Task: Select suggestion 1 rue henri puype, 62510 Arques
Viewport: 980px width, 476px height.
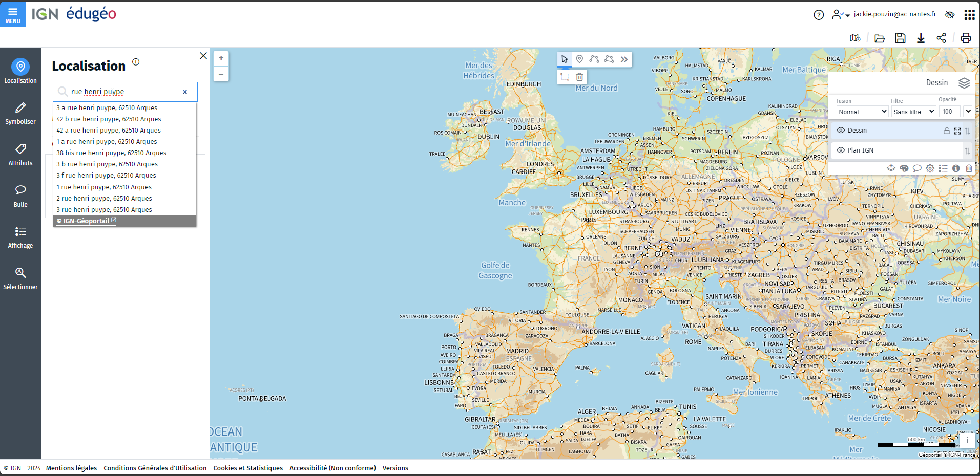Action: coord(104,187)
